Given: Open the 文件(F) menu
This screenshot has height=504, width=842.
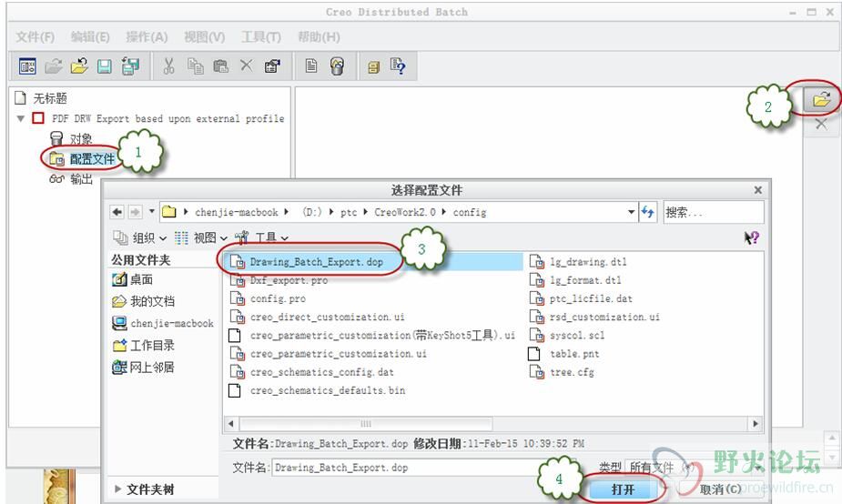Looking at the screenshot, I should [x=36, y=37].
